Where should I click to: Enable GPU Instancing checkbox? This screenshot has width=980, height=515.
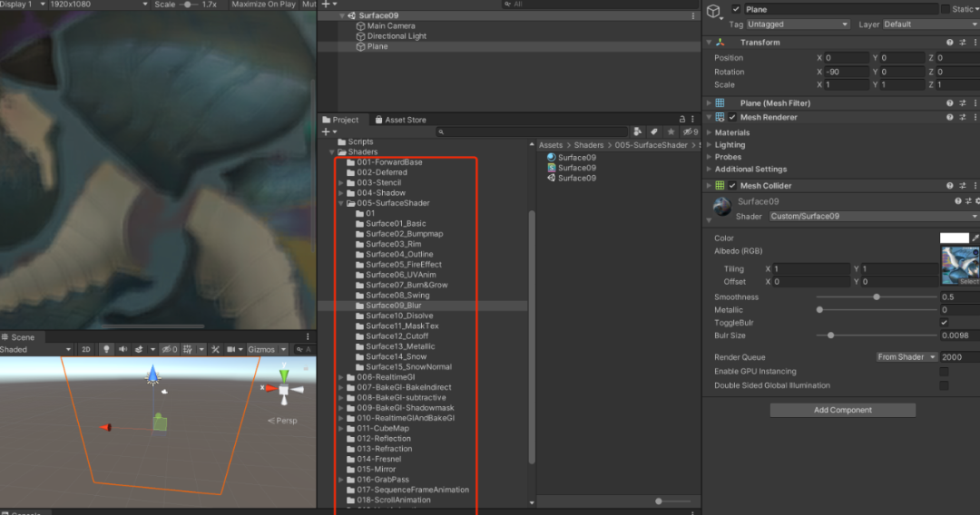(944, 372)
